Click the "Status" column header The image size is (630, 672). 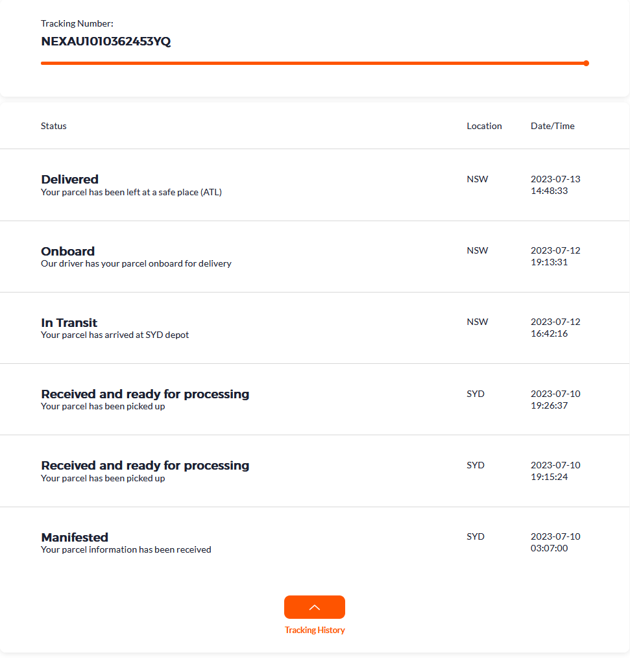coord(54,126)
